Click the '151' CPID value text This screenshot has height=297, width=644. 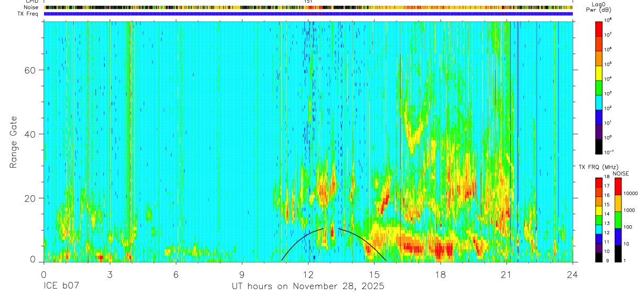tap(308, 2)
